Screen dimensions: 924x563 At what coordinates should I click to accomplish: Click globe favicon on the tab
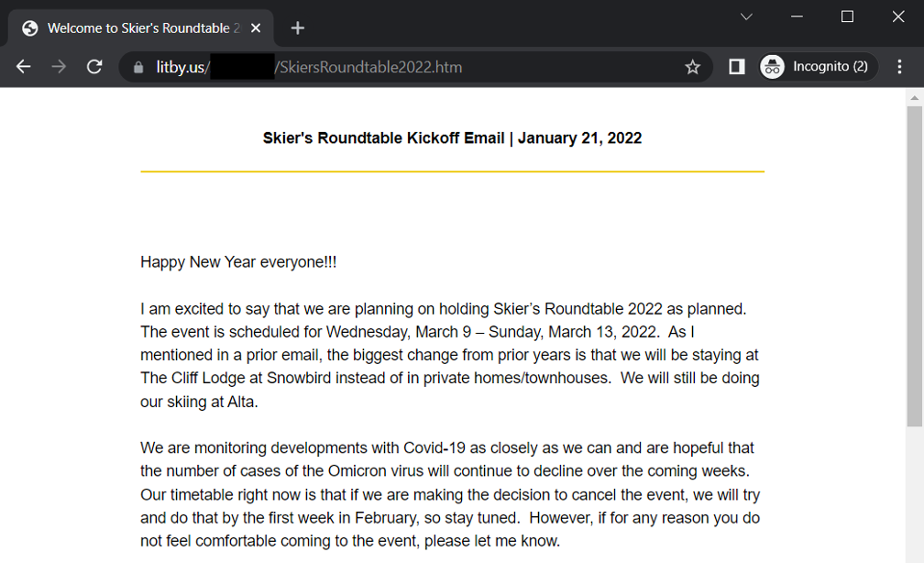point(30,28)
